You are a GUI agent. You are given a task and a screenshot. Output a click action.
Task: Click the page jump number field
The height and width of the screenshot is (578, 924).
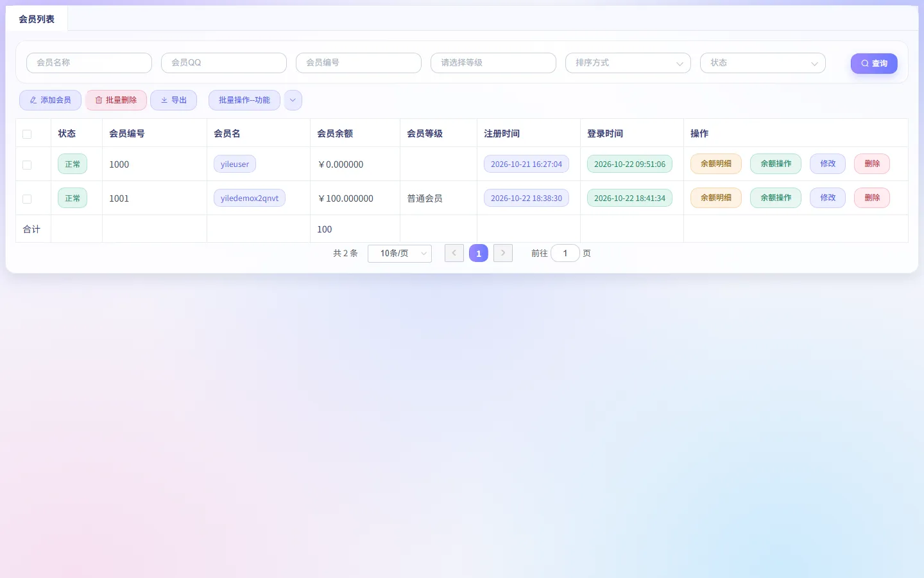tap(565, 254)
